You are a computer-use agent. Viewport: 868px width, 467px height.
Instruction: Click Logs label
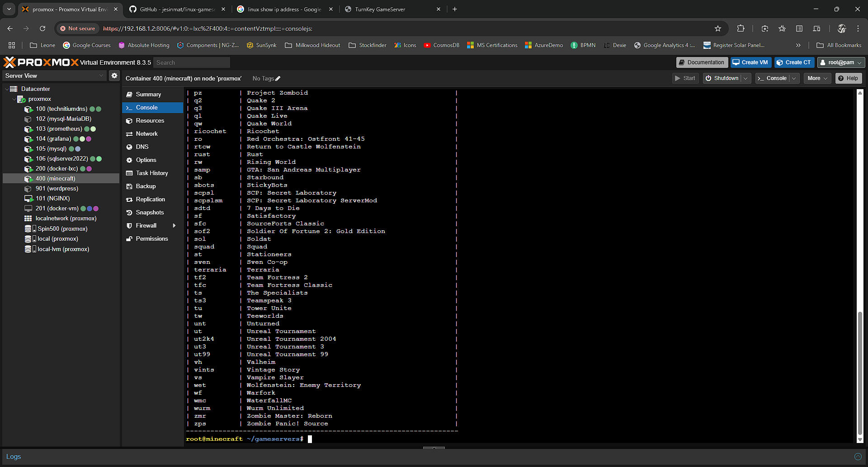[x=14, y=457]
